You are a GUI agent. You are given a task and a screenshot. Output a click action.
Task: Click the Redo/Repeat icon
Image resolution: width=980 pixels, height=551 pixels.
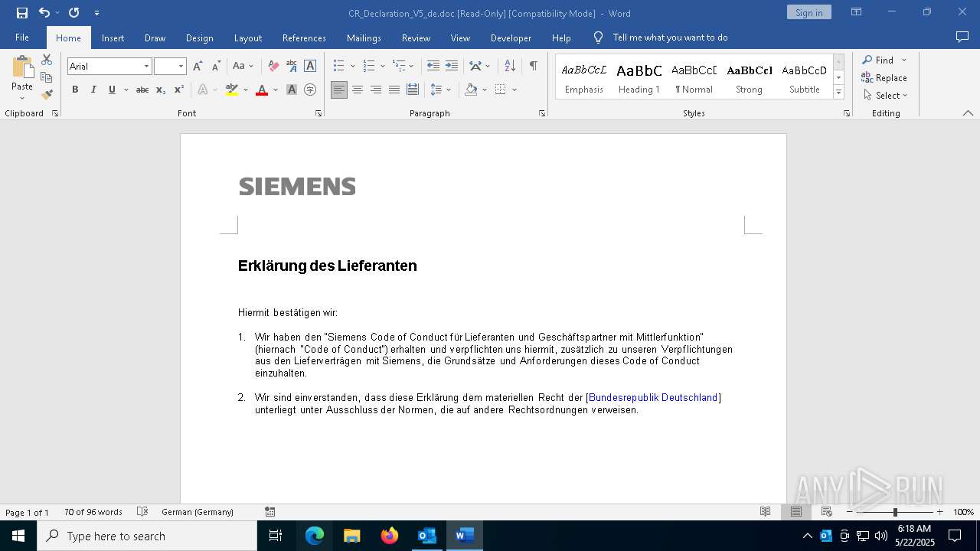pyautogui.click(x=73, y=13)
